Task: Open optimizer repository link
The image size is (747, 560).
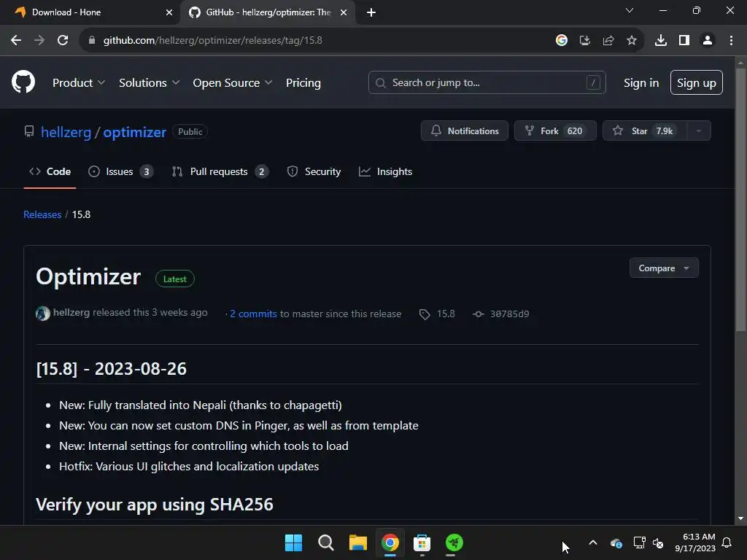Action: point(135,132)
